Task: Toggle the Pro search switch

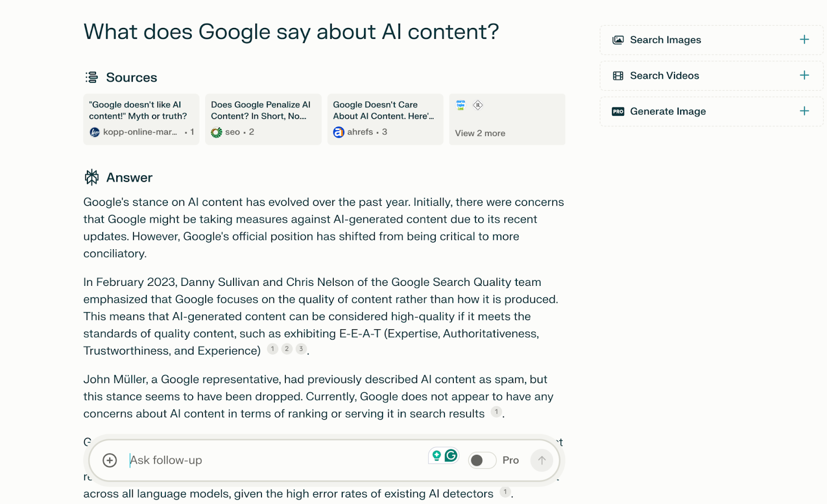Action: pyautogui.click(x=482, y=460)
